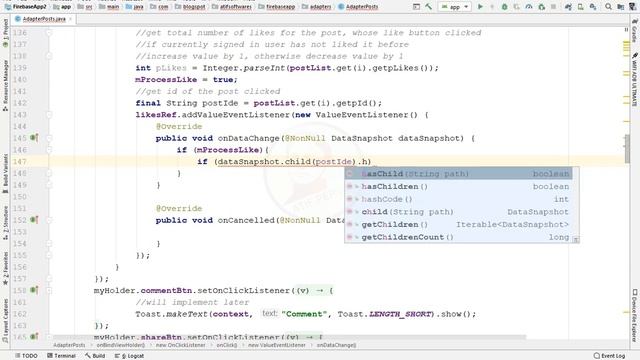Run the app with the green play icon

coord(480,7)
